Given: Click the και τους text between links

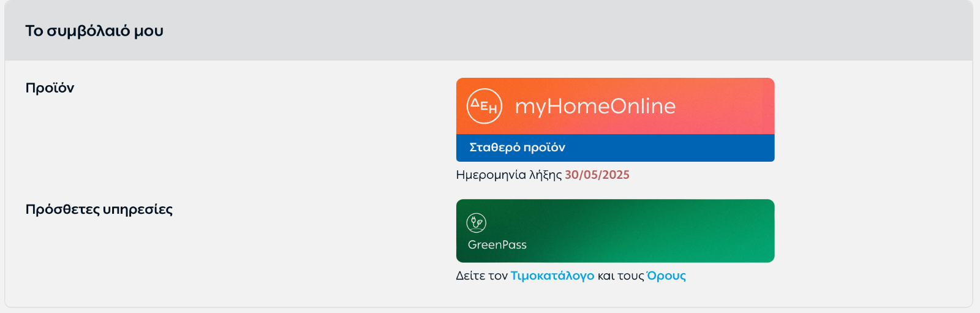Looking at the screenshot, I should click(x=620, y=276).
